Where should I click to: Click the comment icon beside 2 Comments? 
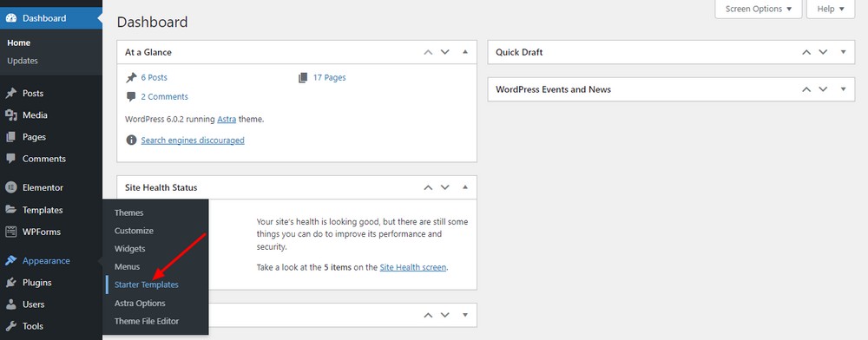pos(131,97)
